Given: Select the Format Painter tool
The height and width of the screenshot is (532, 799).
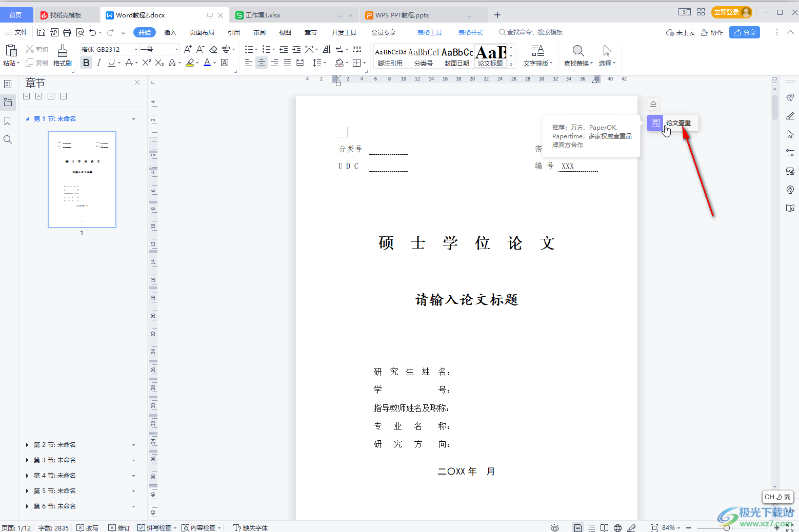Looking at the screenshot, I should [63, 55].
